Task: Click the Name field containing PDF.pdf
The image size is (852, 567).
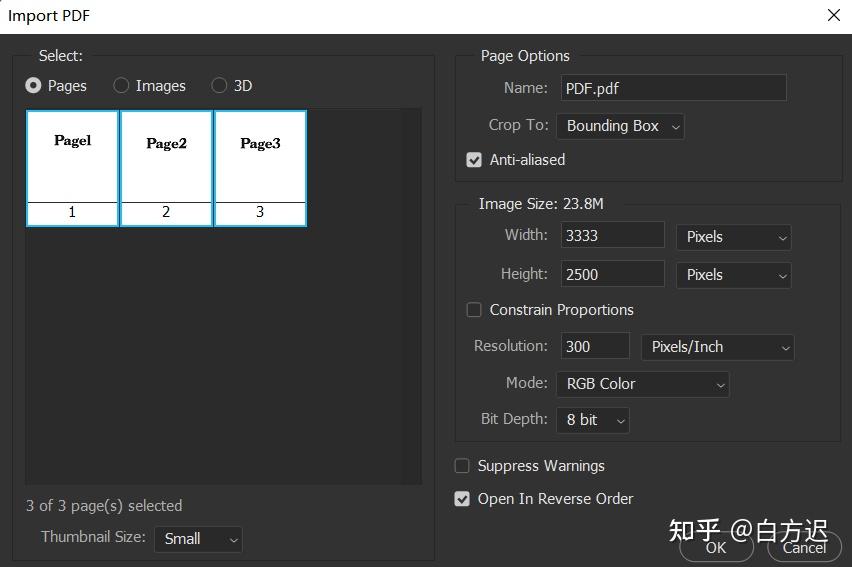Action: tap(673, 88)
